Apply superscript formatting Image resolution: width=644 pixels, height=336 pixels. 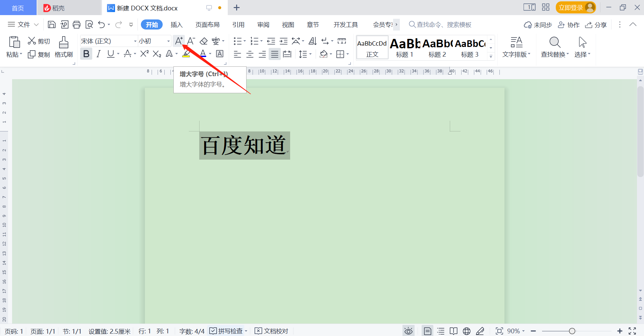pyautogui.click(x=145, y=54)
